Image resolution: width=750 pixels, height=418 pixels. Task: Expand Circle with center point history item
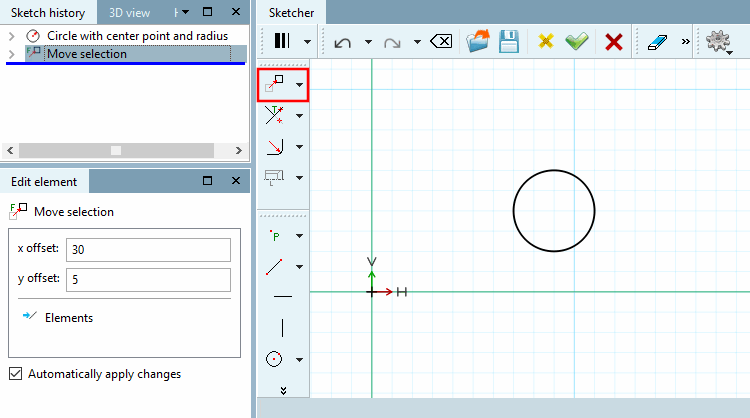tap(11, 36)
